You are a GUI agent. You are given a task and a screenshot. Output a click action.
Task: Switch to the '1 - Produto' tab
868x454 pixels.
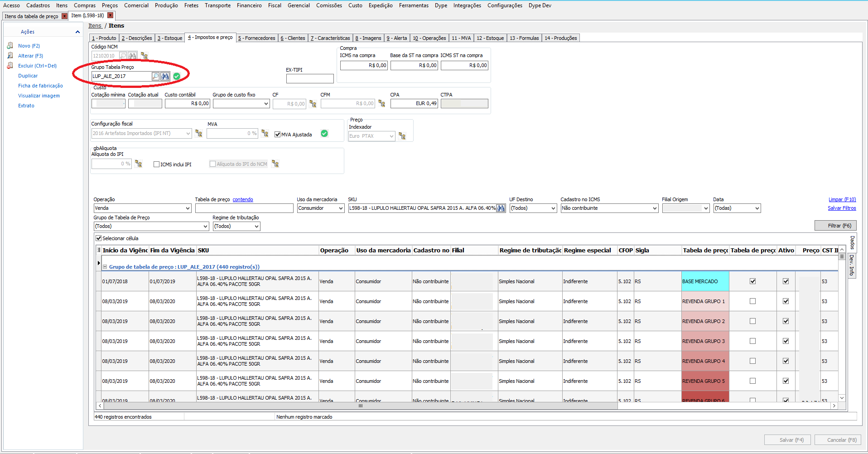point(104,38)
